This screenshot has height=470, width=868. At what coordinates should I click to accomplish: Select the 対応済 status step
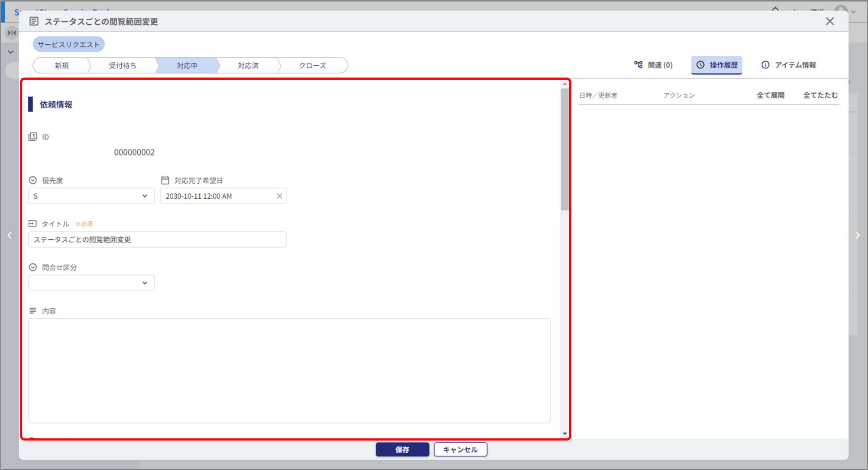point(248,65)
